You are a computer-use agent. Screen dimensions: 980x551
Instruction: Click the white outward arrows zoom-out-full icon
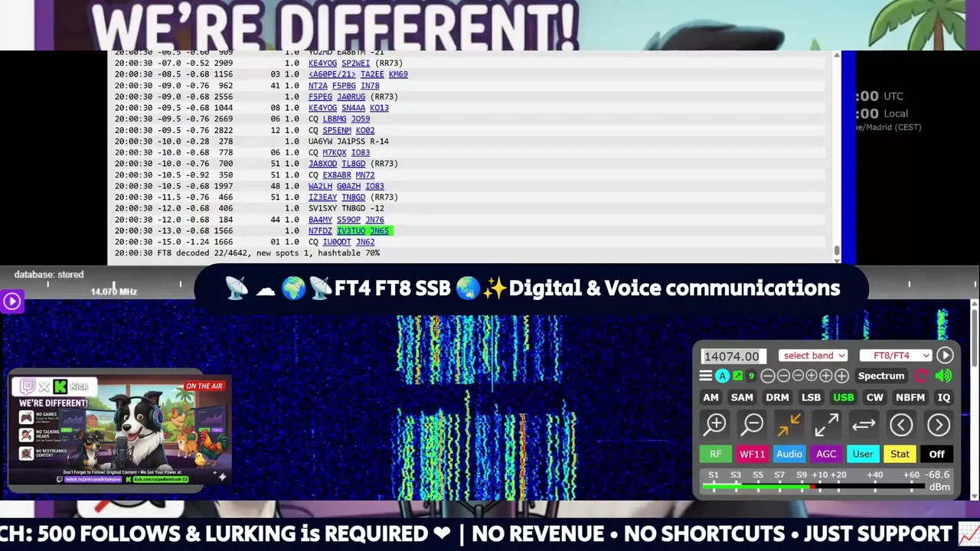[825, 424]
